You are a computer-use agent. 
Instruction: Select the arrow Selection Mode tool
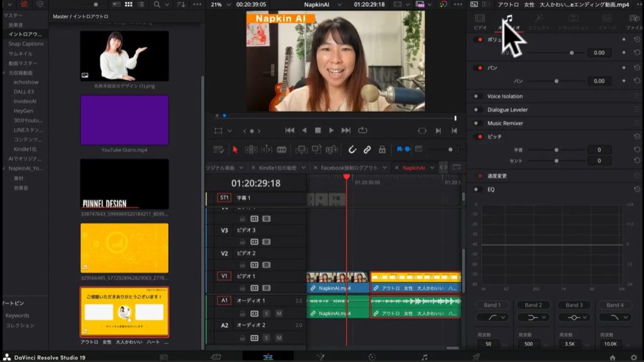click(235, 149)
